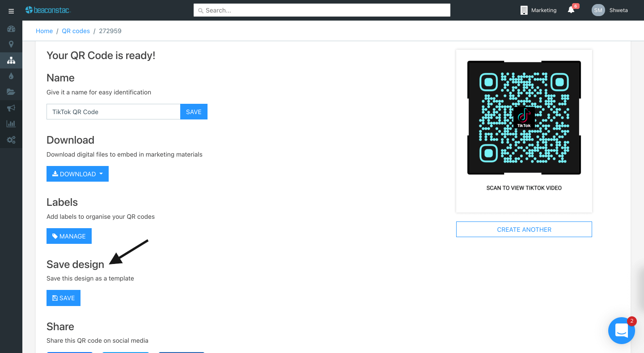Click the QR codes sidebar icon

coord(11,60)
